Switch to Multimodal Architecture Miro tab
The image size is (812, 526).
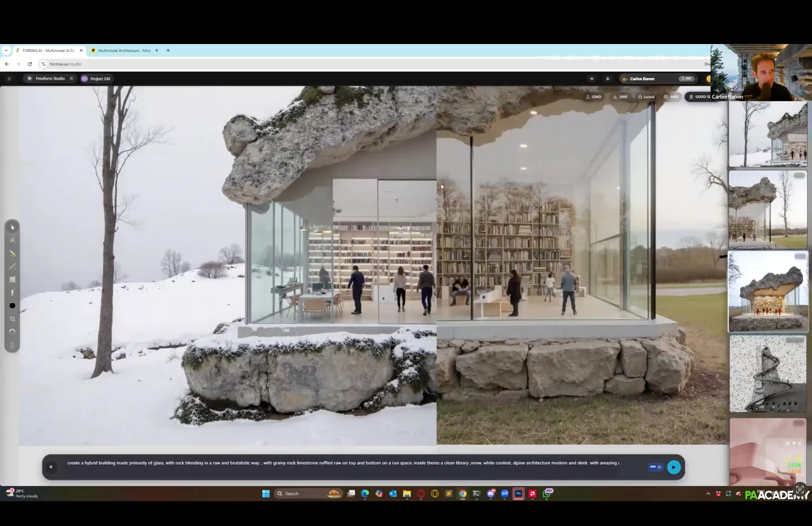click(x=124, y=51)
